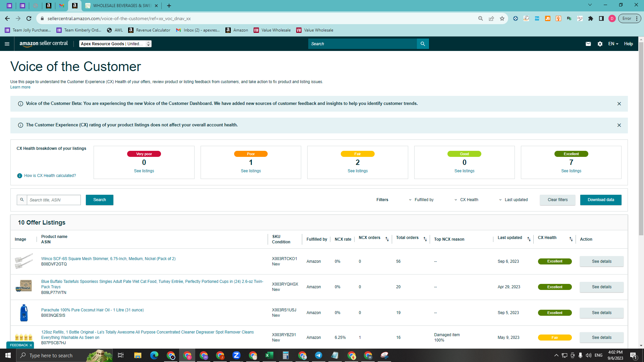Image resolution: width=644 pixels, height=362 pixels.
Task: Click the teal Search button for title or ASIN
Action: [x=100, y=200]
